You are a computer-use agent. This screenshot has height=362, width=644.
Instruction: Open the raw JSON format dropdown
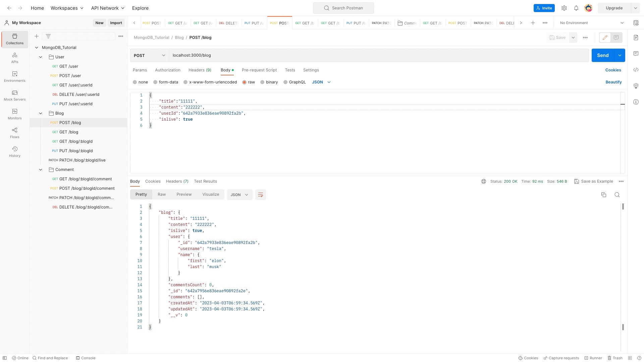pos(321,82)
